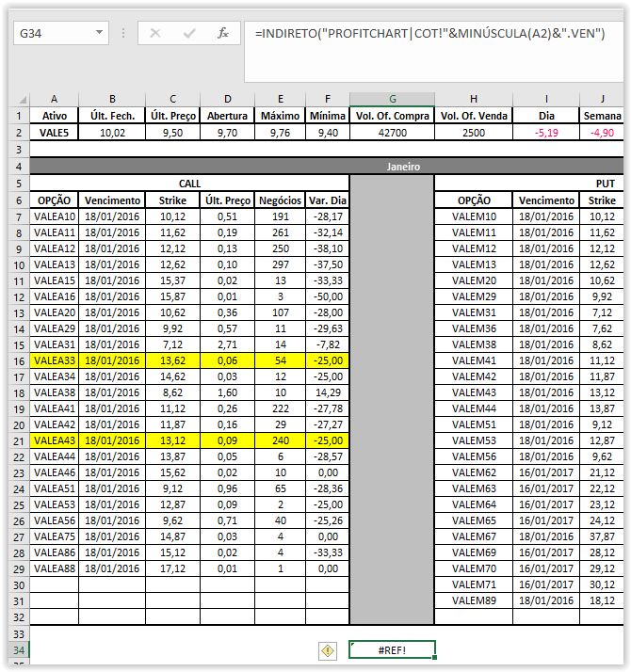Select the VALEA10 call option cell
Image resolution: width=631 pixels, height=672 pixels.
tap(54, 216)
